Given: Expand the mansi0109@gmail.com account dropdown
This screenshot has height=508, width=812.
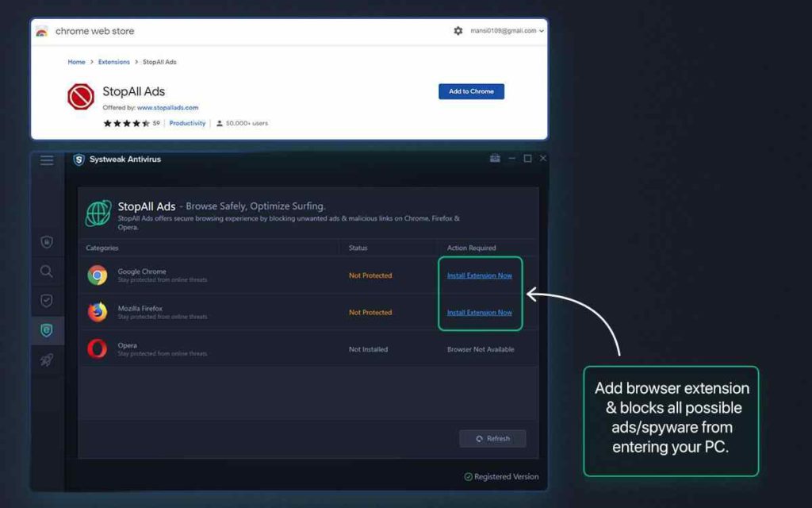Looking at the screenshot, I should click(x=507, y=31).
